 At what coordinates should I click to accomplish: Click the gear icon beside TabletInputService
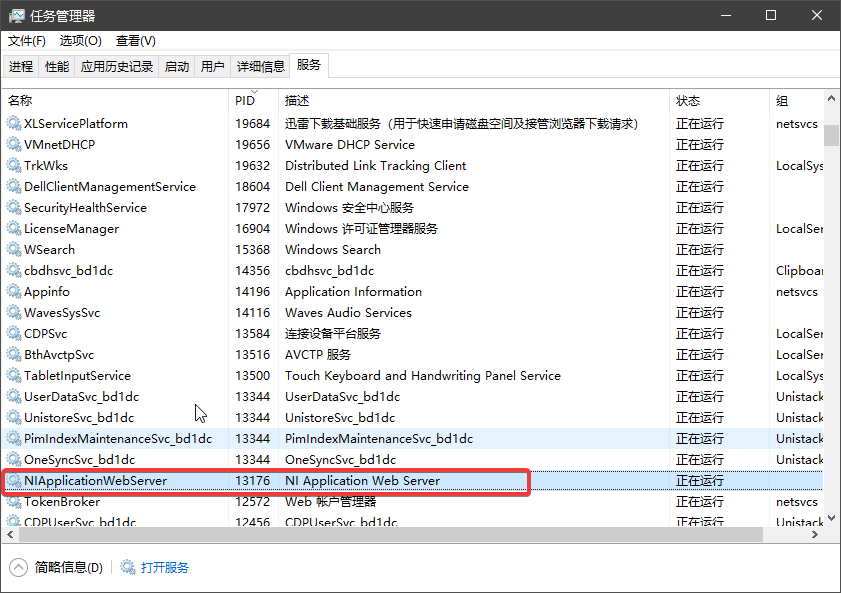click(14, 376)
